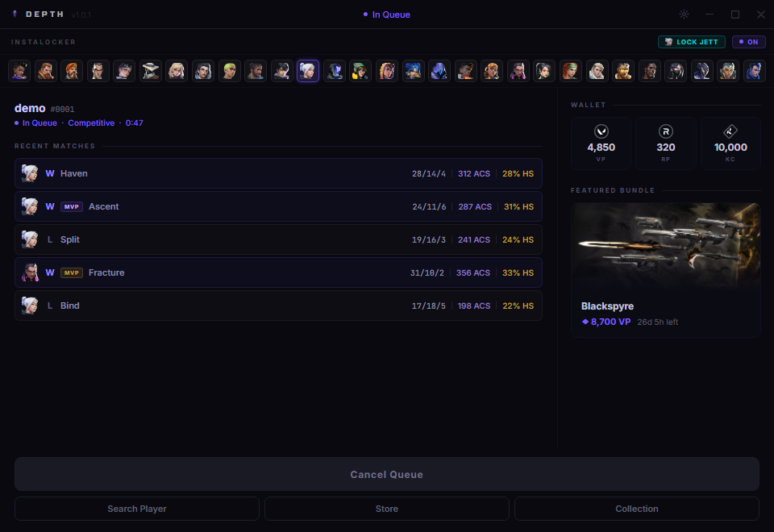The height and width of the screenshot is (532, 774).
Task: Pick the Vyse agent icon
Action: click(702, 71)
